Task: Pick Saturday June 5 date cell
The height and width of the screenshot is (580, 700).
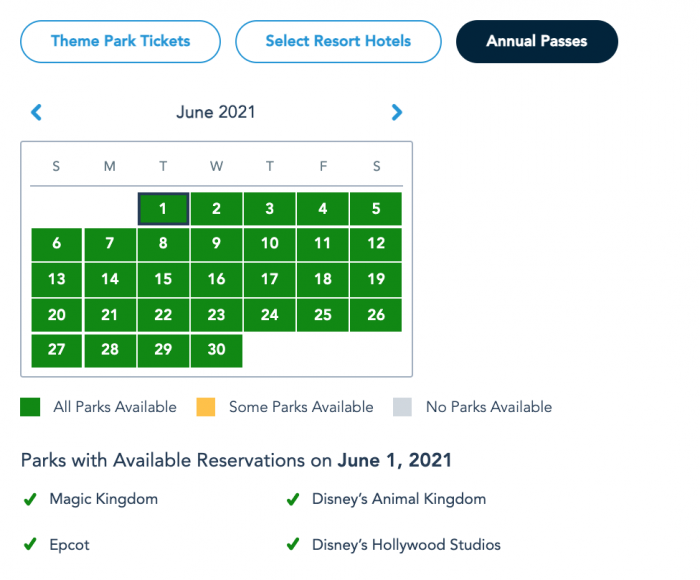Action: pos(376,209)
